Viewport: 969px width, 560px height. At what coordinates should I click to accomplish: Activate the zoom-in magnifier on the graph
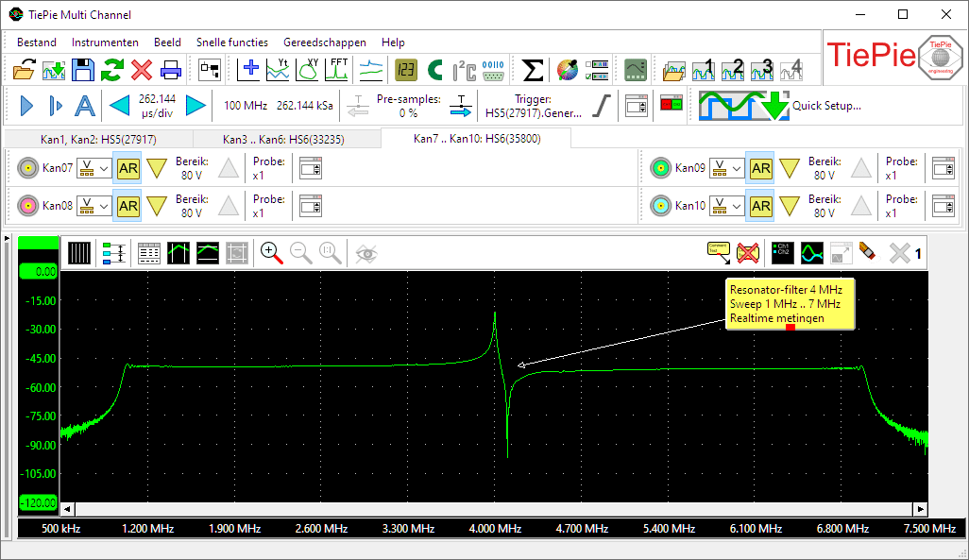click(x=272, y=253)
